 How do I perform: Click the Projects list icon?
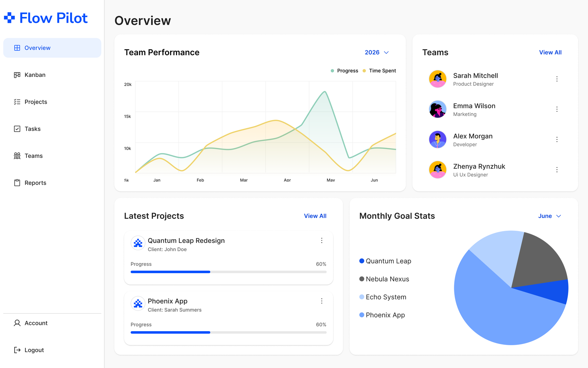tap(17, 102)
